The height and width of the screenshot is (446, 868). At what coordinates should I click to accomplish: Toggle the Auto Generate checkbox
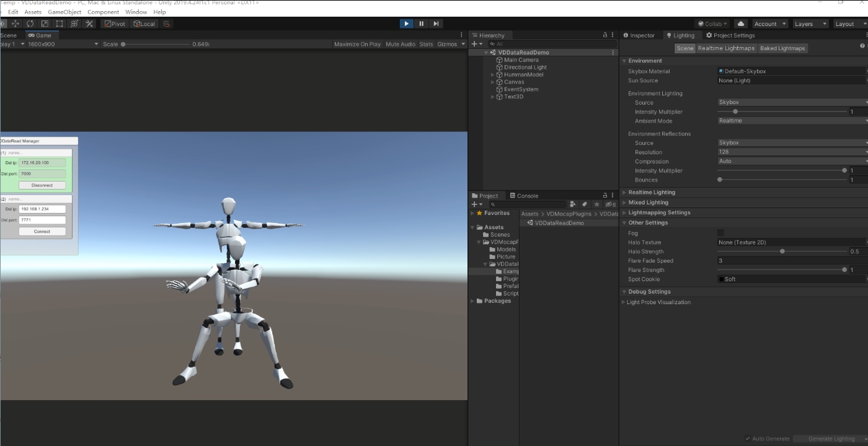click(x=748, y=439)
